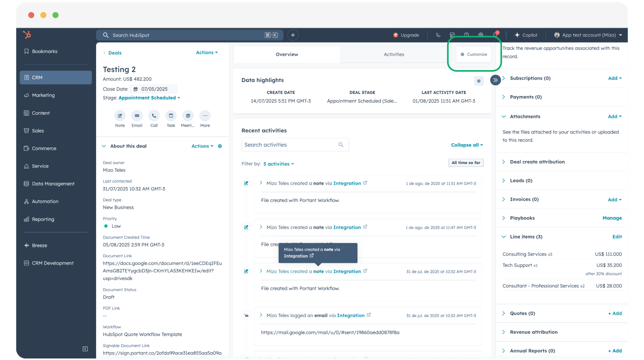Click the Customize button
644x360 pixels.
tap(474, 55)
